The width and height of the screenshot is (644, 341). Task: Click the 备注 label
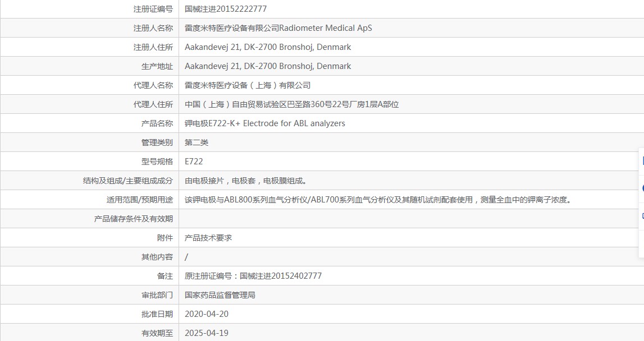[x=165, y=276]
